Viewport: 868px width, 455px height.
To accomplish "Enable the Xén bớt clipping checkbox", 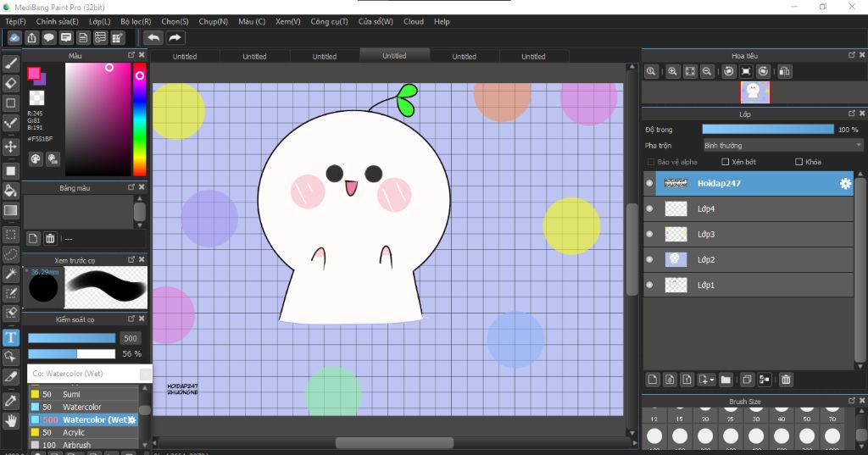I will [726, 162].
